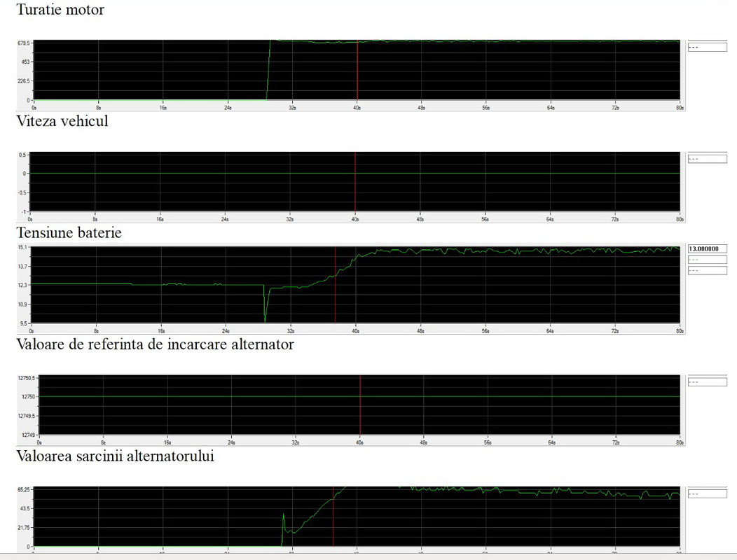Click the 65,25 axis label
This screenshot has height=560, width=737.
24,489
